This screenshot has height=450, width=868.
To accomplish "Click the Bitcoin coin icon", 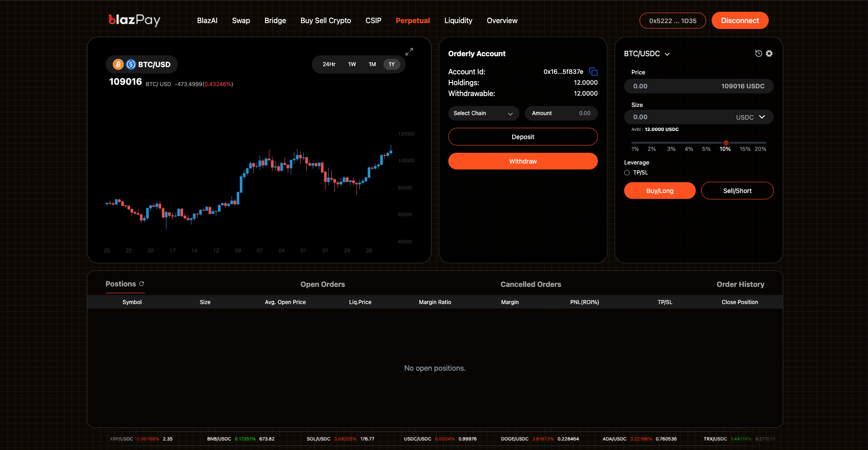I will [118, 64].
